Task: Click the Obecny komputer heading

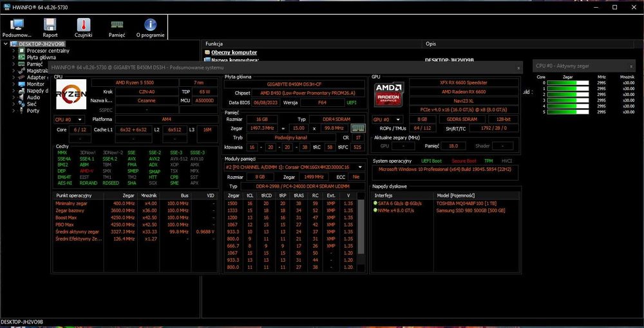Action: tap(234, 53)
